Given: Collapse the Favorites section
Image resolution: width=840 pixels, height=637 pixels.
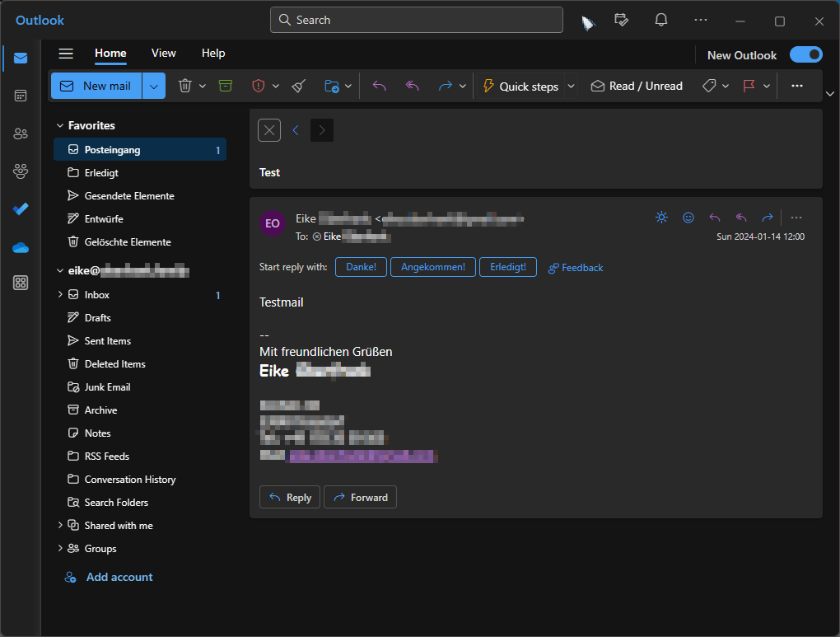Looking at the screenshot, I should pyautogui.click(x=60, y=125).
